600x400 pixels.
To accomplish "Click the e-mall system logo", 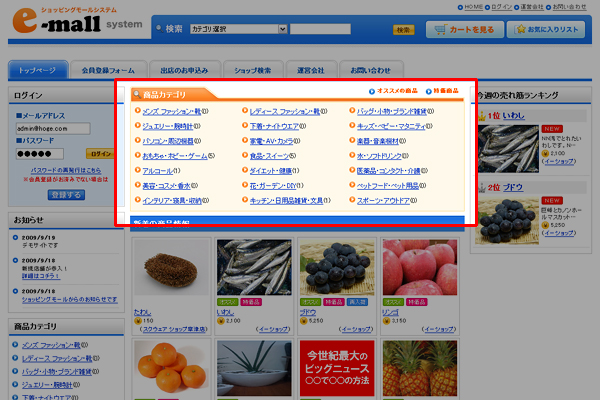I will click(x=75, y=28).
